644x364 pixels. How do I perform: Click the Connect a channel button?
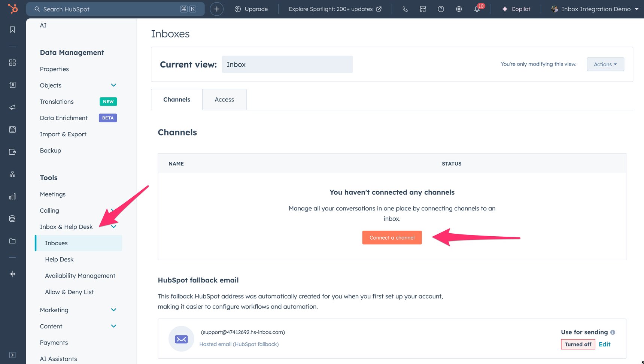pos(392,237)
